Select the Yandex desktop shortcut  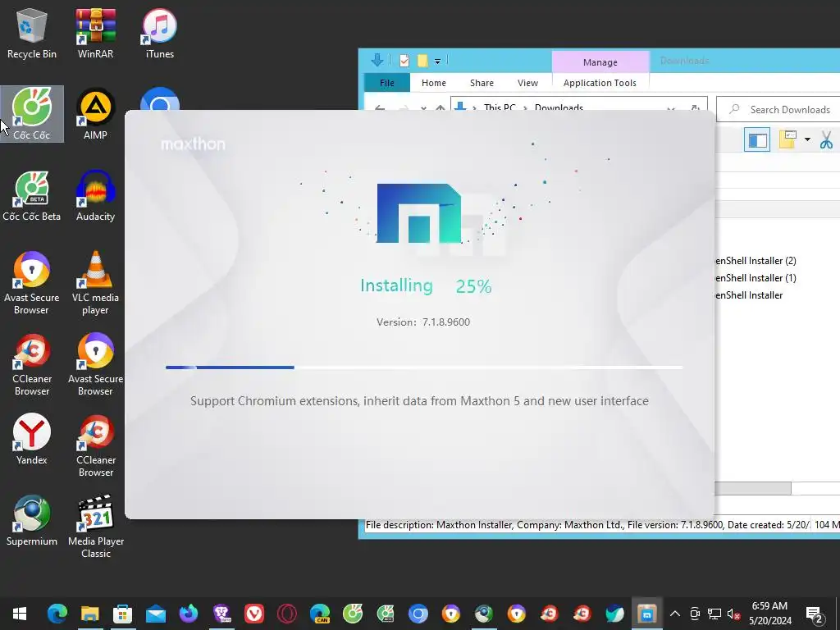point(32,440)
